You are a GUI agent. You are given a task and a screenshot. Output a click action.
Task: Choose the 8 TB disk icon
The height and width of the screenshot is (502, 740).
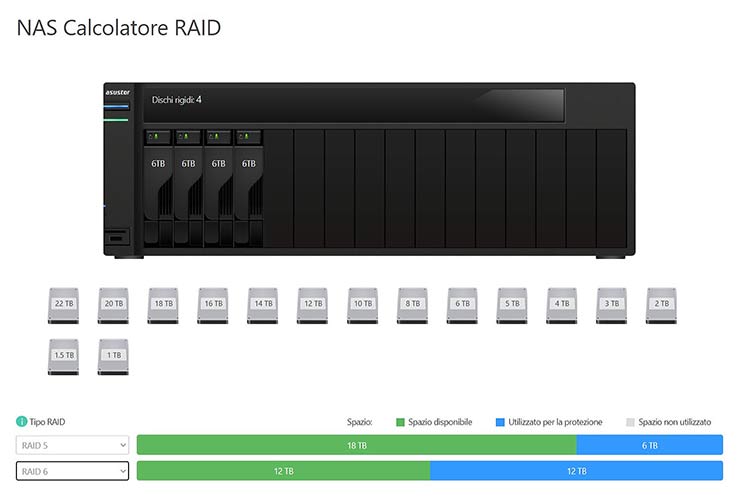[412, 304]
